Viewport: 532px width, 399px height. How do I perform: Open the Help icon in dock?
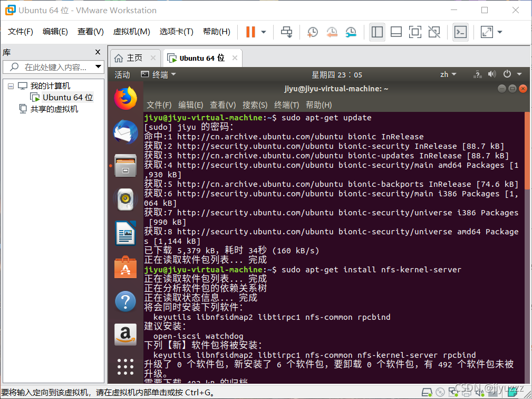125,301
